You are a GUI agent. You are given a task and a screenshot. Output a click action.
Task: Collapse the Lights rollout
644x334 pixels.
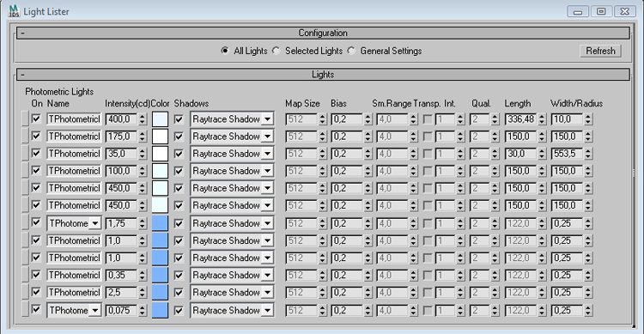pos(322,75)
